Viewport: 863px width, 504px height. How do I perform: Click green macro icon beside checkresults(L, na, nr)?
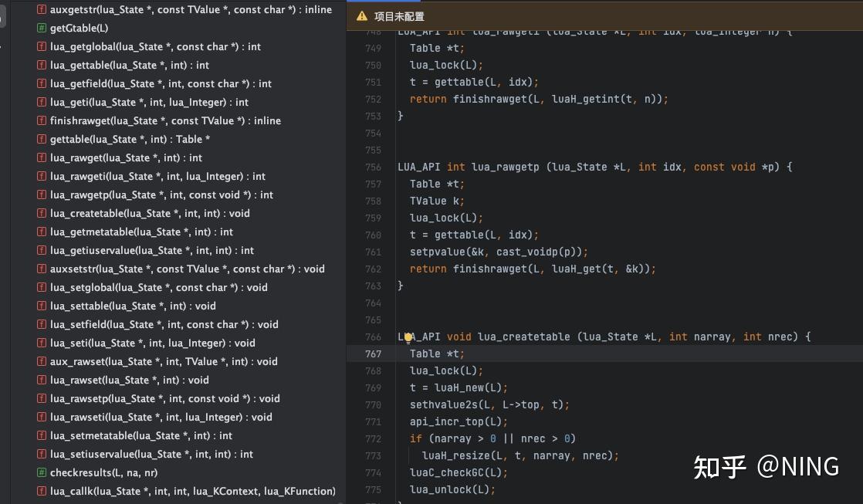41,472
